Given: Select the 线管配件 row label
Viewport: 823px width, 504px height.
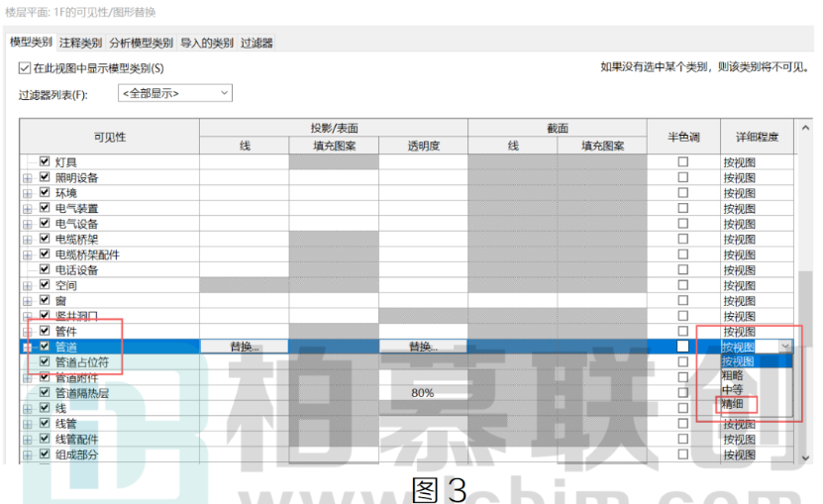Looking at the screenshot, I should pos(76,440).
